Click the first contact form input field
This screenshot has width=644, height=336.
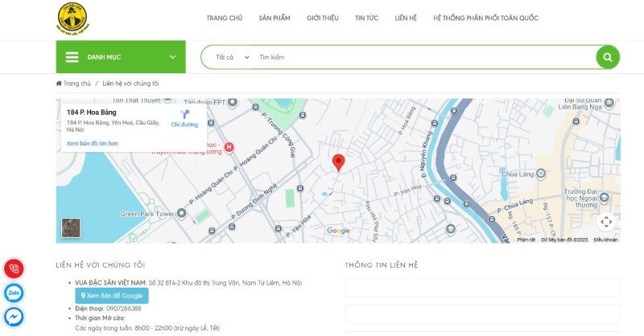click(482, 287)
